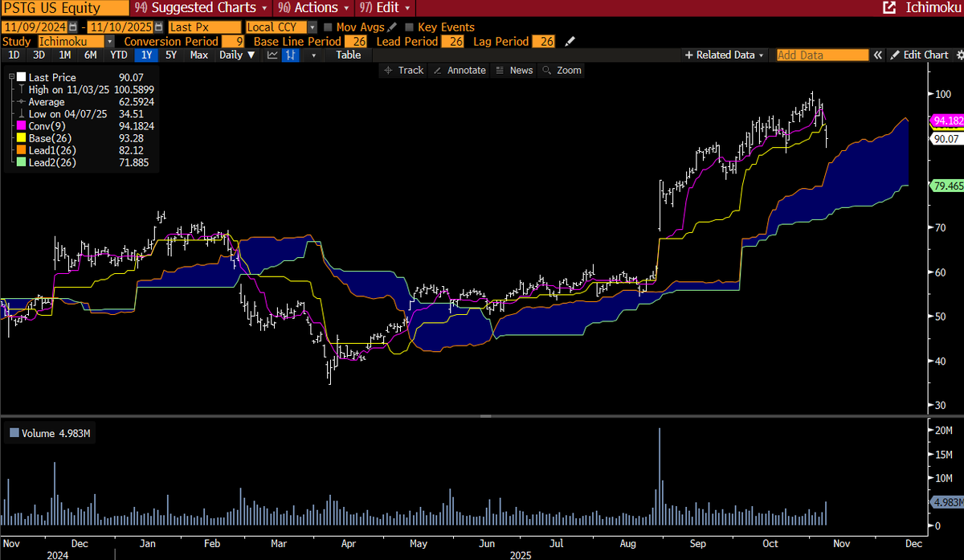This screenshot has height=560, width=964.
Task: Click Low on 04/07/25 marker icon in legend
Action: (22, 114)
